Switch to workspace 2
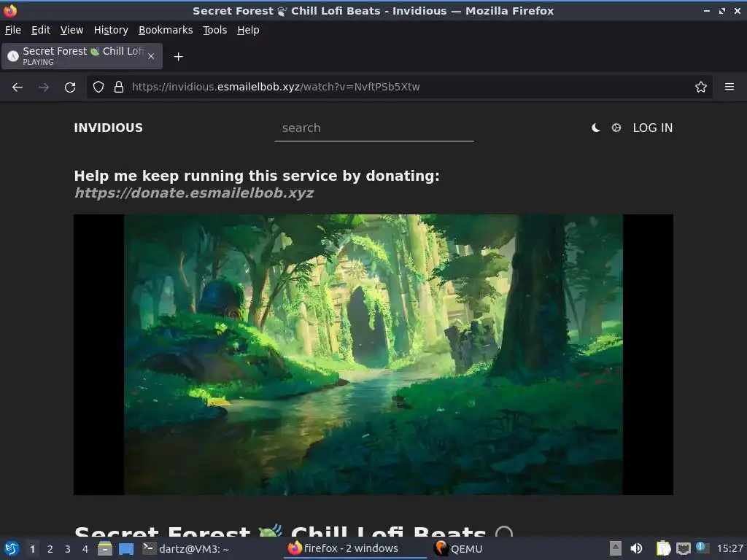Viewport: 747px width, 560px height. pyautogui.click(x=50, y=549)
